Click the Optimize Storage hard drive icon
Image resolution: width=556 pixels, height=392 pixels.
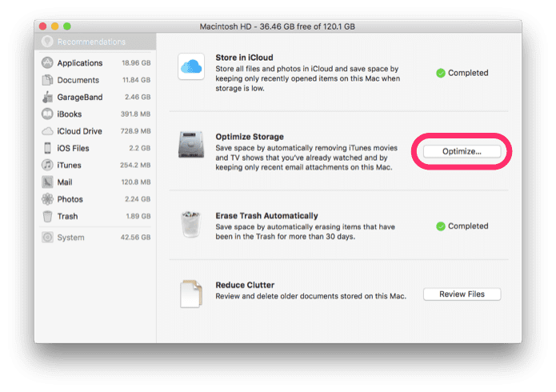point(191,145)
